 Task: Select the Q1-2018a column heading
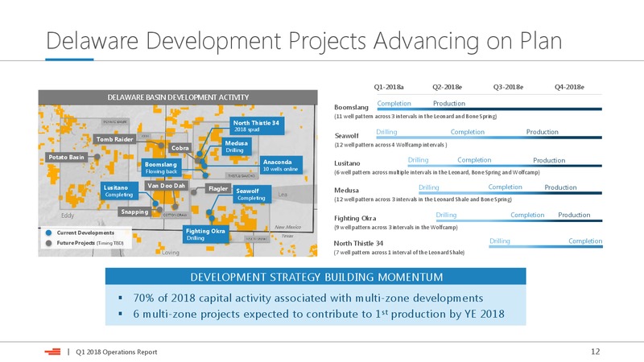point(389,87)
